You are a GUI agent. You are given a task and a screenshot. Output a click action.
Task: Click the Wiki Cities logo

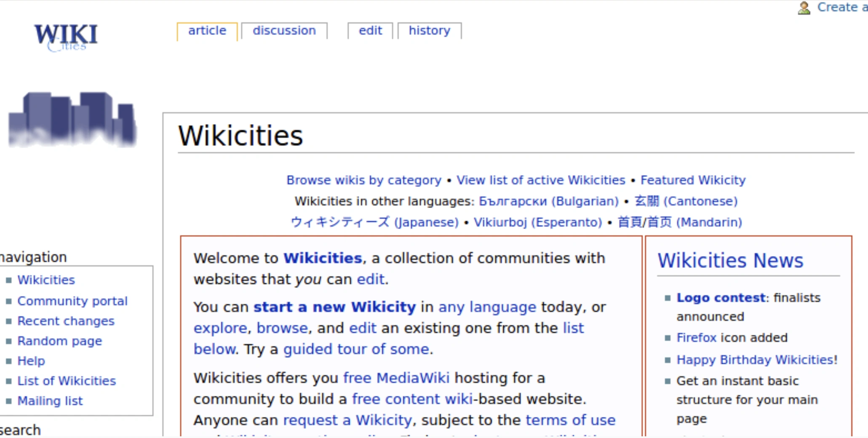coord(66,37)
